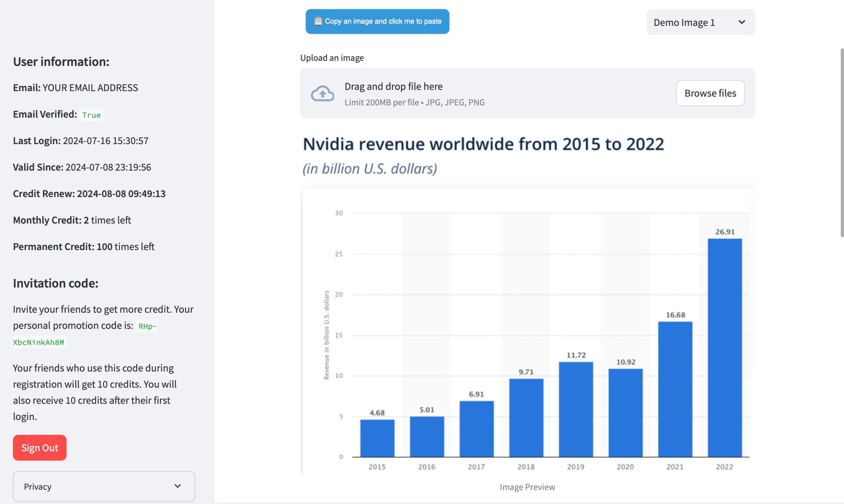This screenshot has height=504, width=844.
Task: Click the 2018 bar labeled 9.71
Action: tap(526, 417)
